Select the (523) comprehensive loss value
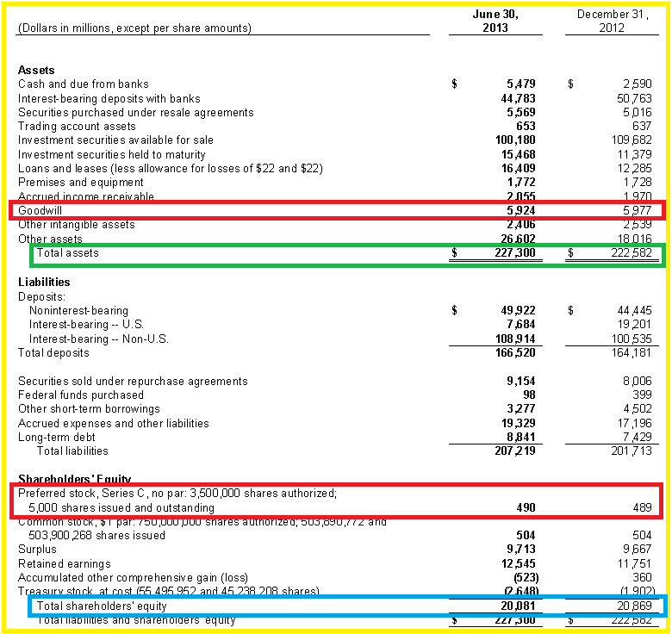Image resolution: width=672 pixels, height=634 pixels. 526,578
